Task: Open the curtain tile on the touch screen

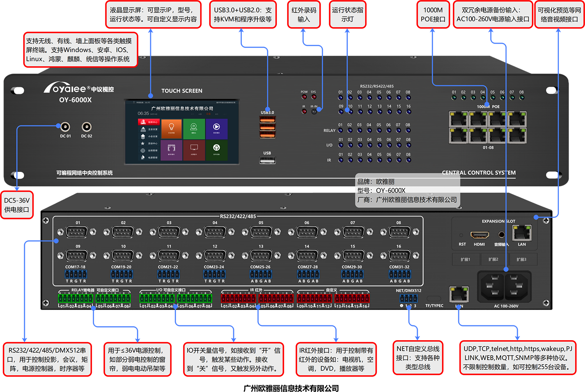Action: click(x=171, y=150)
